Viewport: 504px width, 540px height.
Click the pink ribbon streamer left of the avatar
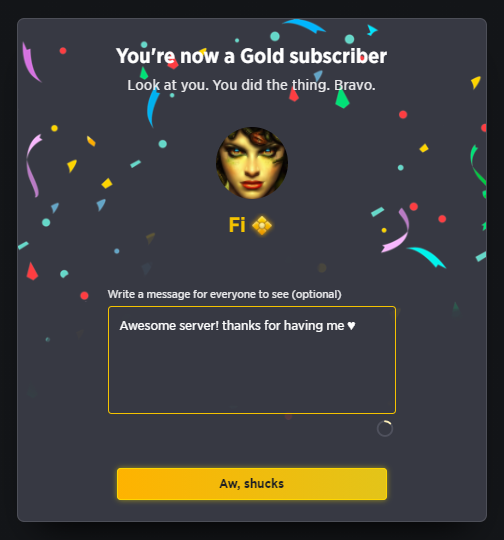(x=34, y=165)
